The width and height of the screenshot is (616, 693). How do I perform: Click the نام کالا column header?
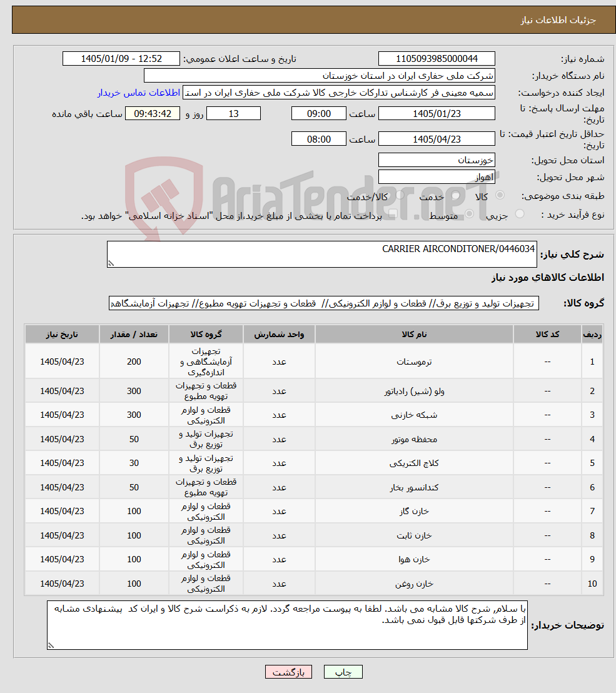(x=414, y=334)
